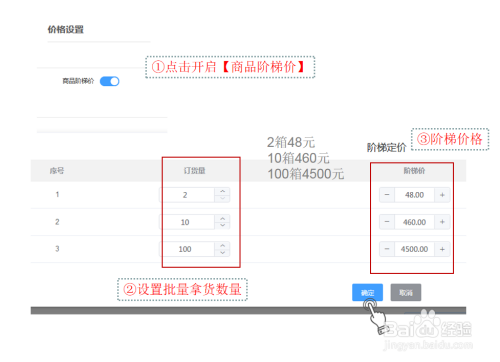
Task: Click the 阶梯定价 heading
Action: tap(386, 147)
